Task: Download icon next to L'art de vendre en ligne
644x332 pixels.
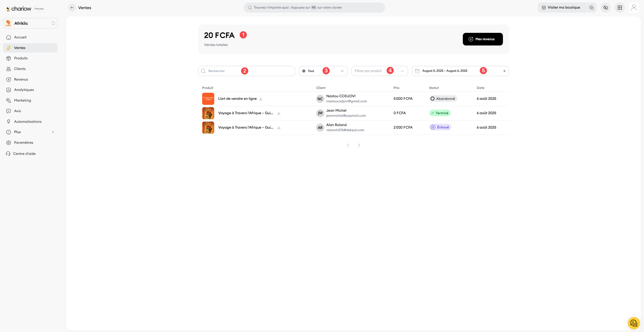Action: coord(261,99)
